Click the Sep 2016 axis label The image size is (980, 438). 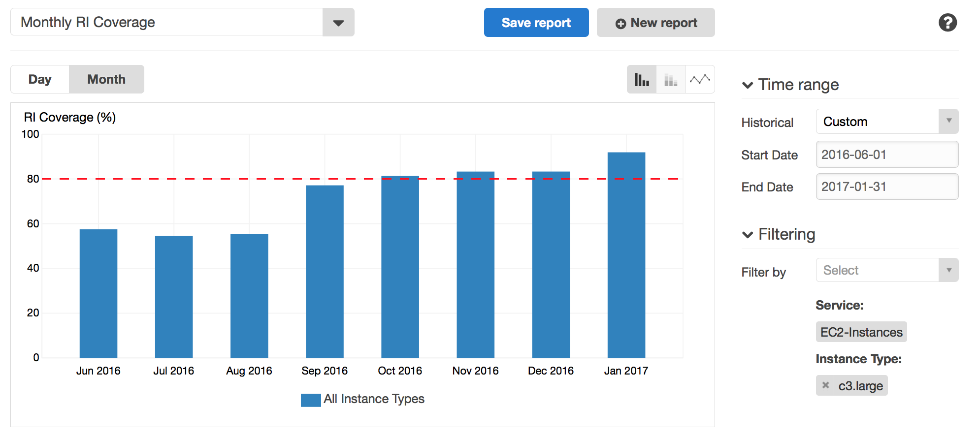point(325,371)
